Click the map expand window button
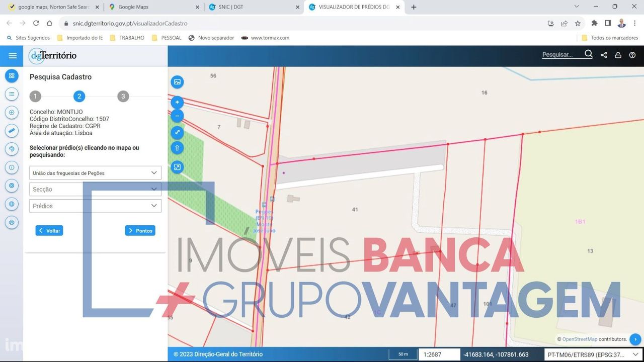This screenshot has height=362, width=644. (177, 167)
